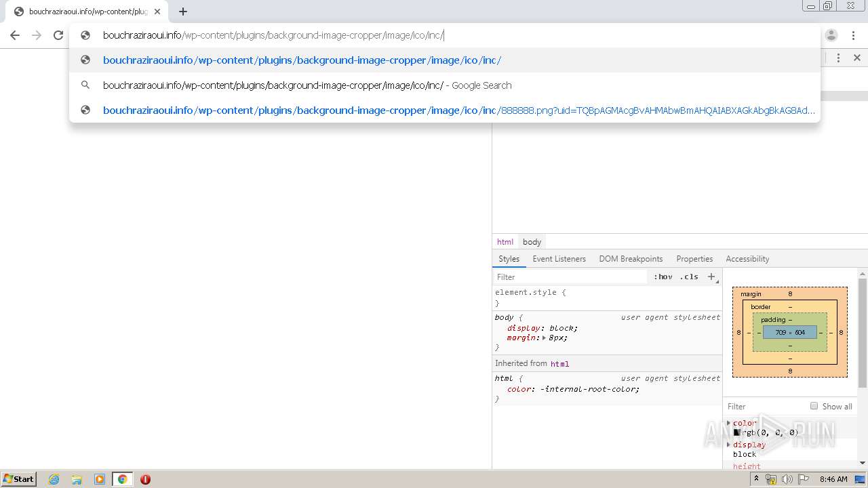Add a new style rule with plus icon
The image size is (868, 488).
point(711,277)
